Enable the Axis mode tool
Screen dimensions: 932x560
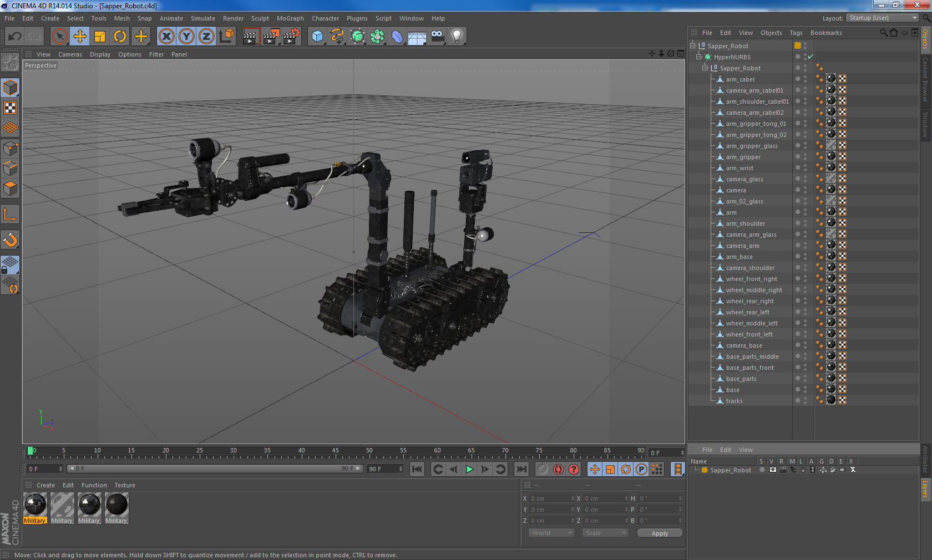(x=10, y=215)
